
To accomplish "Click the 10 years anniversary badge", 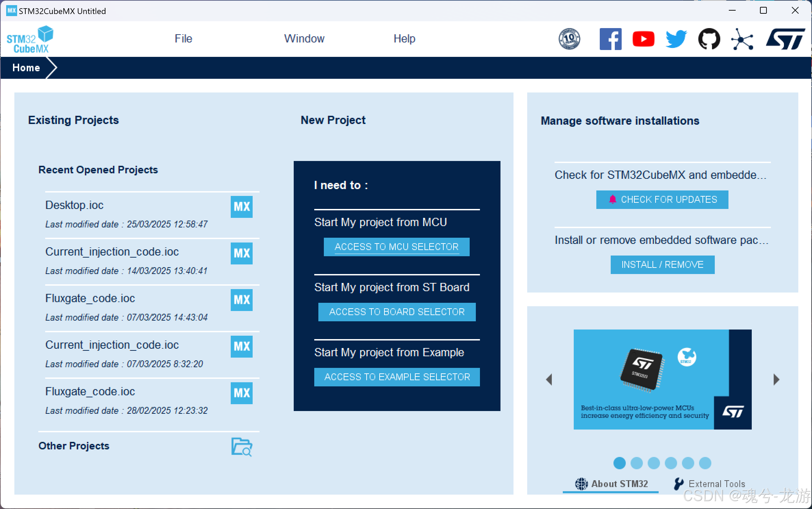I will click(x=569, y=39).
